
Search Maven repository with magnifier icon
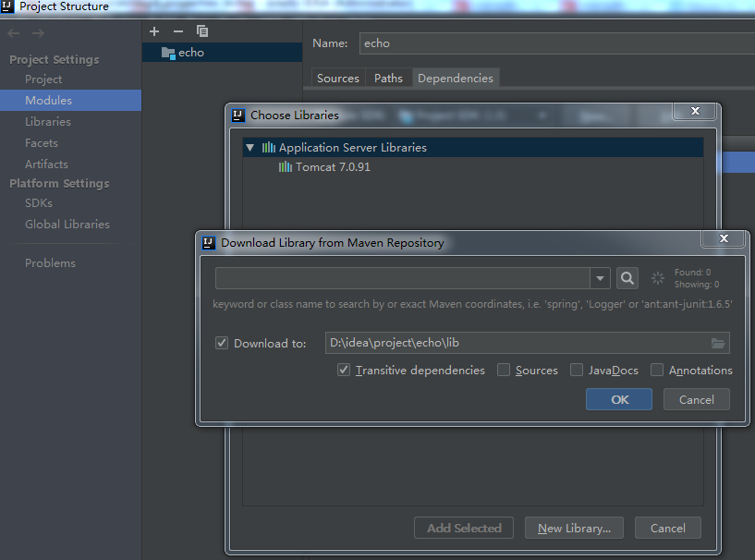click(x=627, y=278)
